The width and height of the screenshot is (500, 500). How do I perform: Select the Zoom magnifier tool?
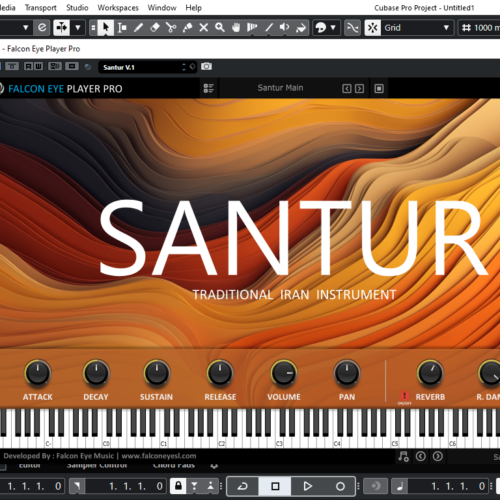(220, 28)
